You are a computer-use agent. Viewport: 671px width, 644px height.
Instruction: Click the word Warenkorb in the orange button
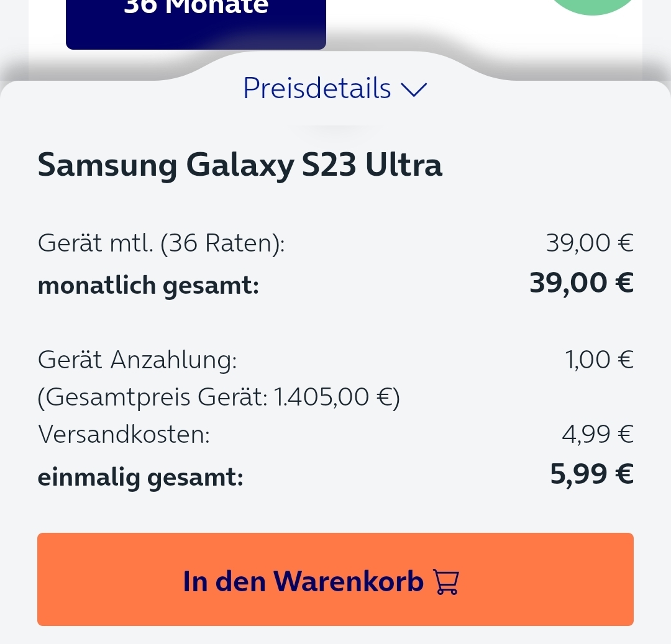[x=349, y=581]
